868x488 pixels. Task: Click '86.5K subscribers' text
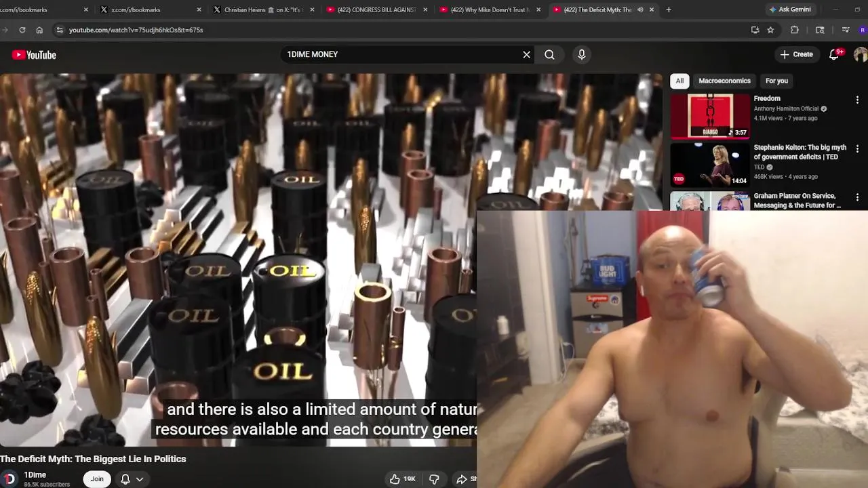tap(47, 485)
